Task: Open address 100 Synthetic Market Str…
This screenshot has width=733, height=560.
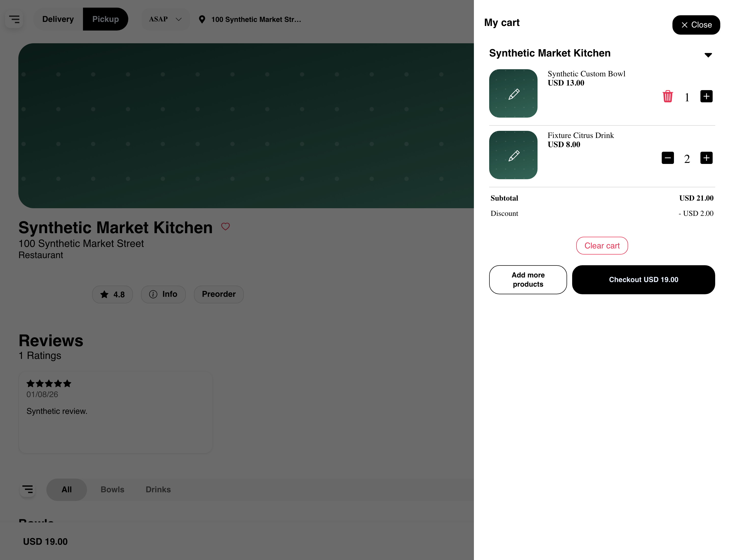Action: point(256,19)
